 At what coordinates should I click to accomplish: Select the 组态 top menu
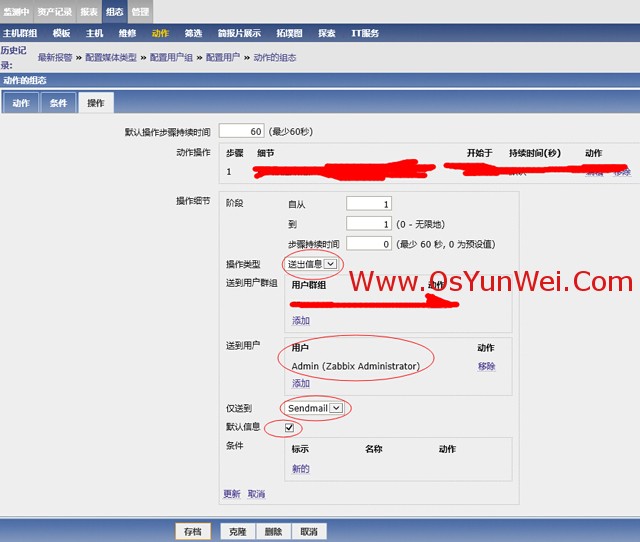(115, 11)
